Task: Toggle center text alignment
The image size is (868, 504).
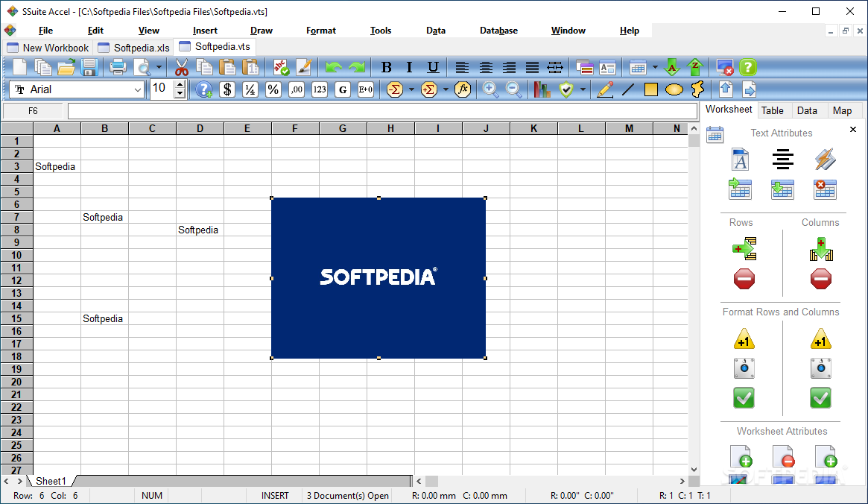Action: [x=486, y=68]
